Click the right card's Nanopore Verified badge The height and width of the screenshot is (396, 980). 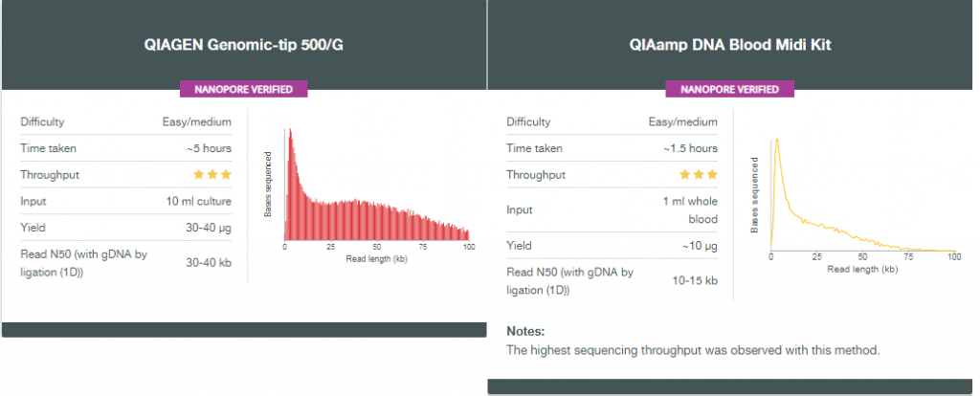click(729, 90)
